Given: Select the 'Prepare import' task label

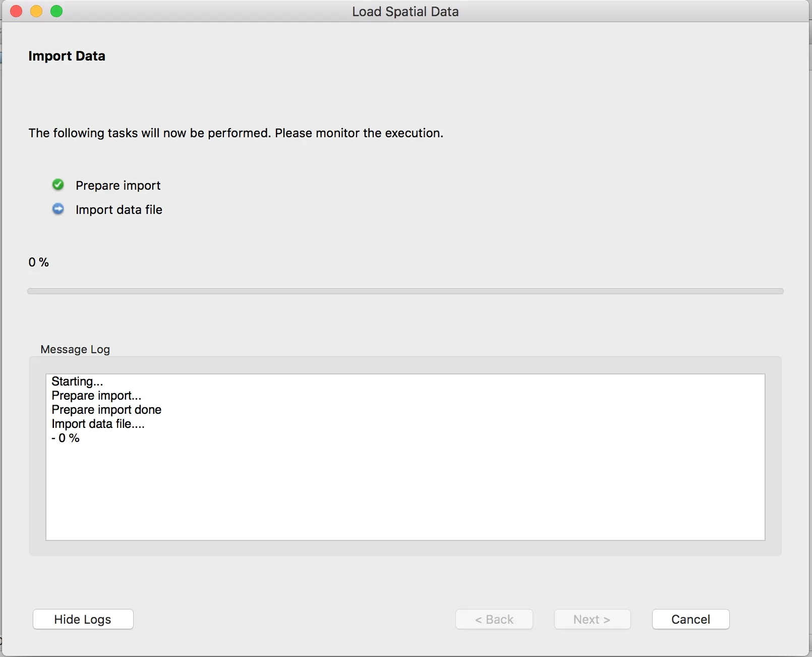Looking at the screenshot, I should click(118, 186).
